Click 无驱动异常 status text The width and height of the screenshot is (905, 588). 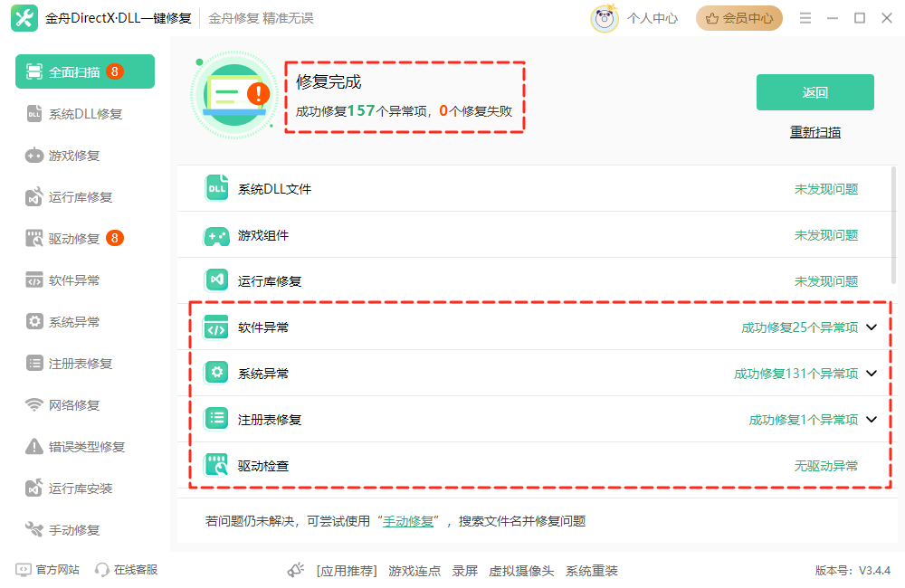pyautogui.click(x=826, y=466)
